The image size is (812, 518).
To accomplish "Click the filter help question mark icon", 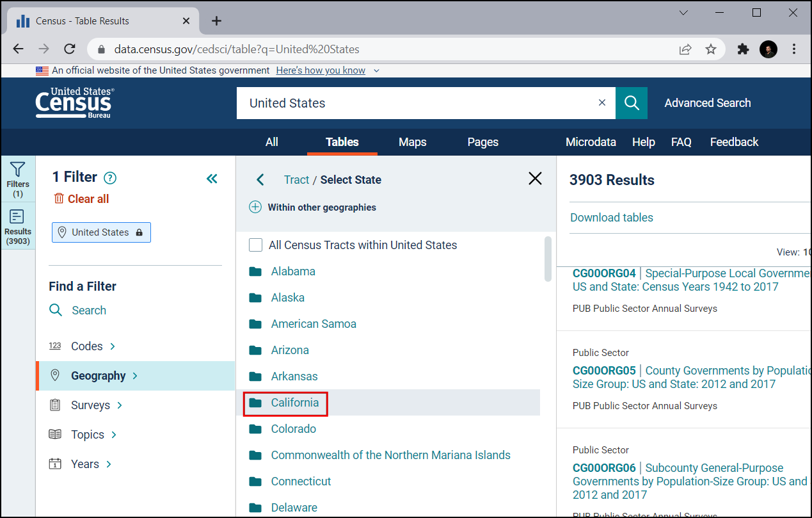I will (x=110, y=178).
